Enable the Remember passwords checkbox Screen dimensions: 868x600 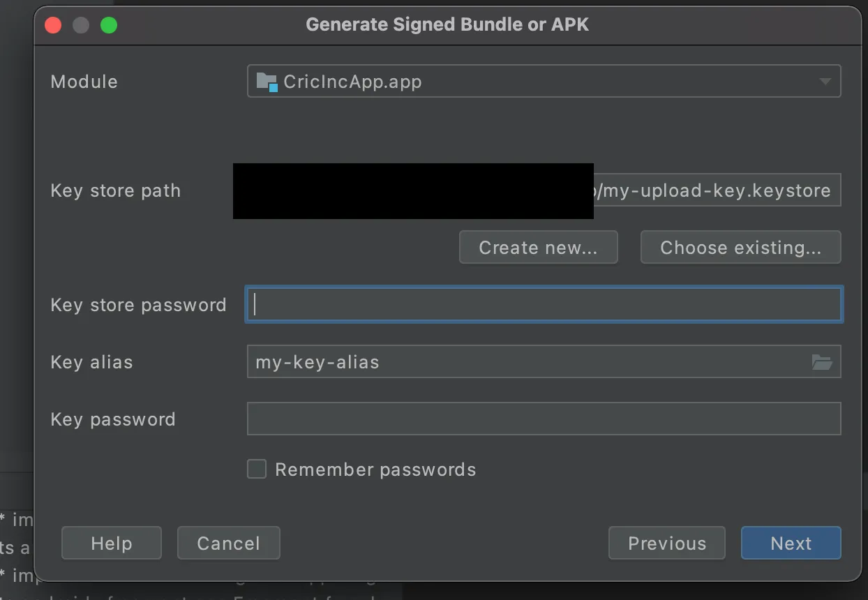257,469
